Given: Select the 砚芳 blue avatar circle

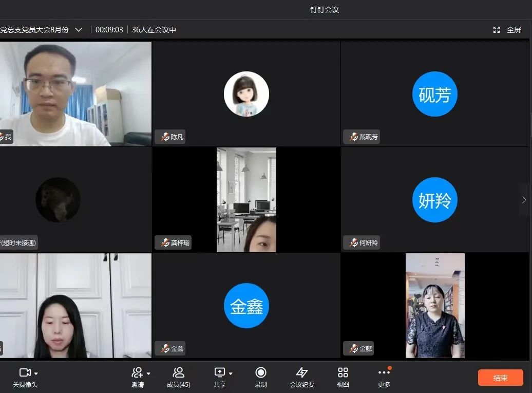Looking at the screenshot, I should (434, 94).
